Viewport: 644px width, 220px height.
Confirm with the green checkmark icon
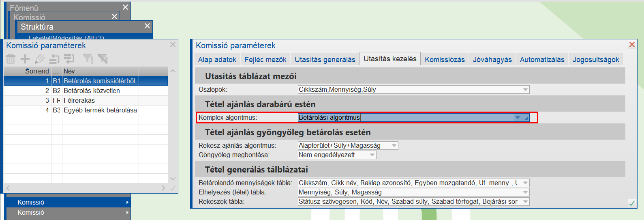[631, 203]
